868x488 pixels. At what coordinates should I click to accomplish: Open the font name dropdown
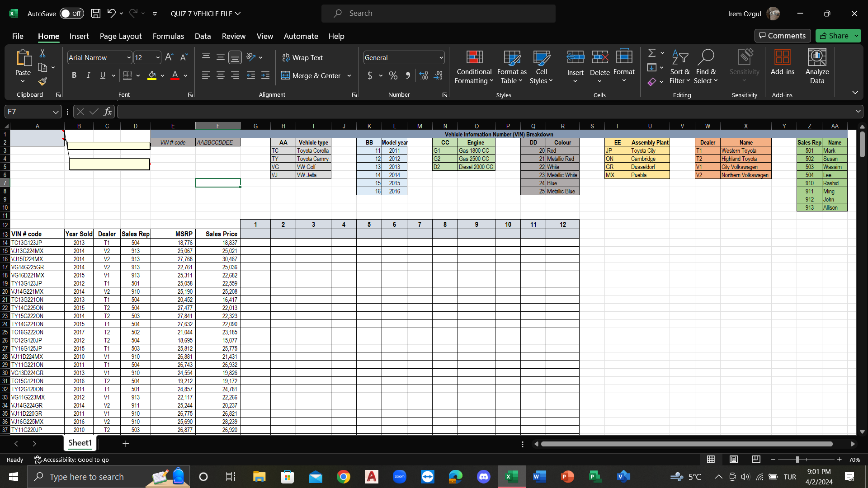(x=129, y=58)
